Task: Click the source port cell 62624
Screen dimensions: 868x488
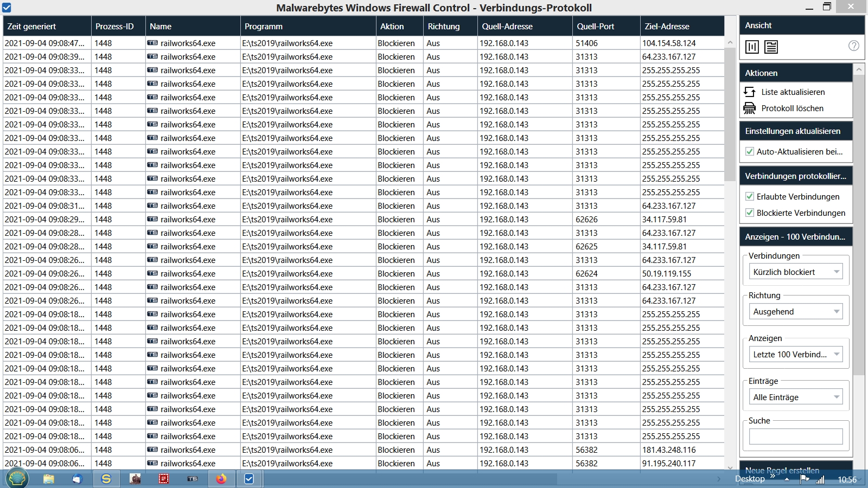Action: [x=607, y=273]
